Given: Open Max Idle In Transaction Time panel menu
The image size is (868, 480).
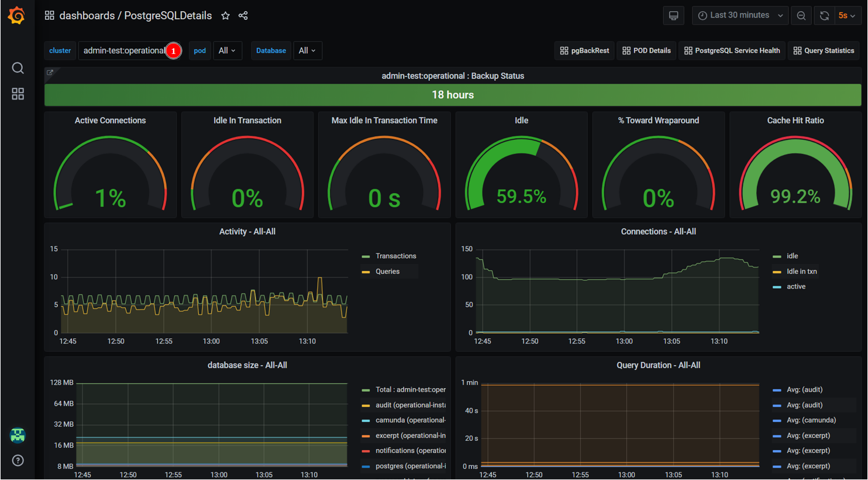Looking at the screenshot, I should point(384,120).
